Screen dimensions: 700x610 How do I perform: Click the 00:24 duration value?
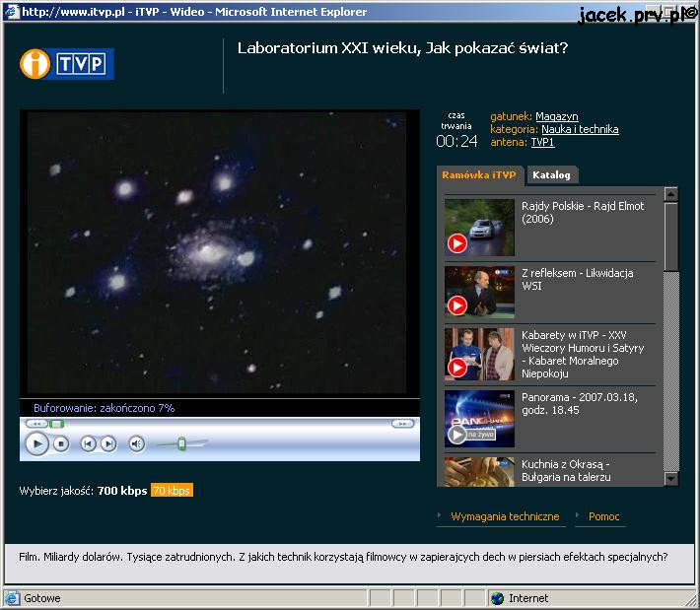pyautogui.click(x=456, y=142)
